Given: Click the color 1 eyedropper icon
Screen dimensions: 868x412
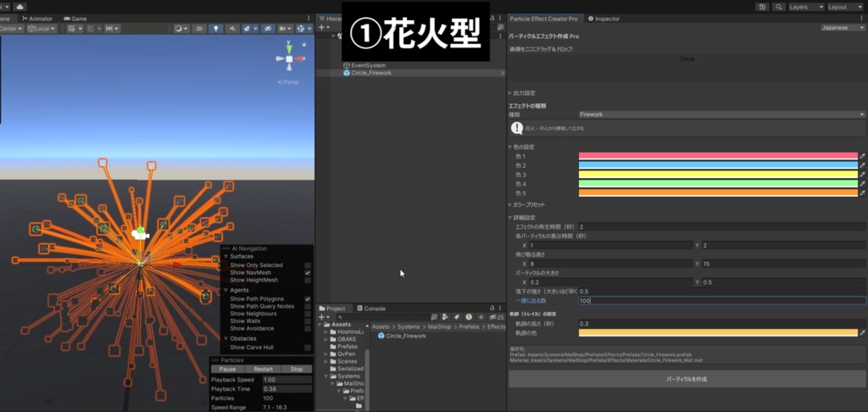Looking at the screenshot, I should coord(862,156).
